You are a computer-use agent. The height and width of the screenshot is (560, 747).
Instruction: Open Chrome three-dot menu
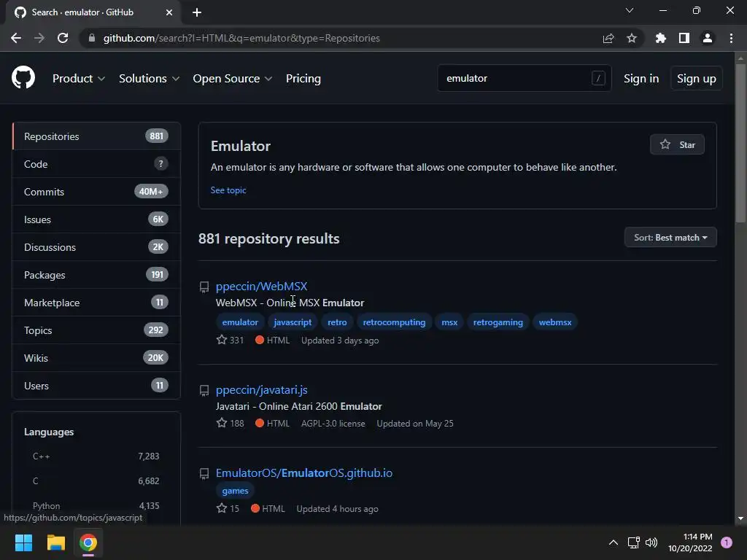coord(731,38)
